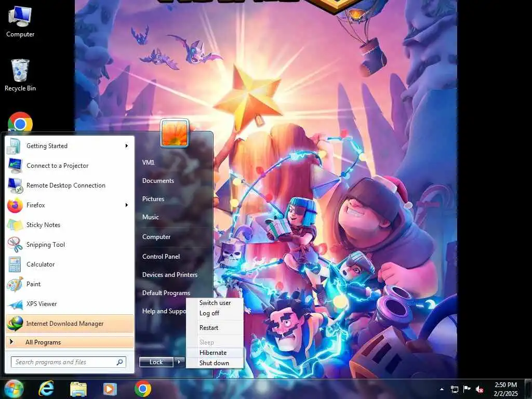Open Computer link in Start menu

click(x=156, y=237)
